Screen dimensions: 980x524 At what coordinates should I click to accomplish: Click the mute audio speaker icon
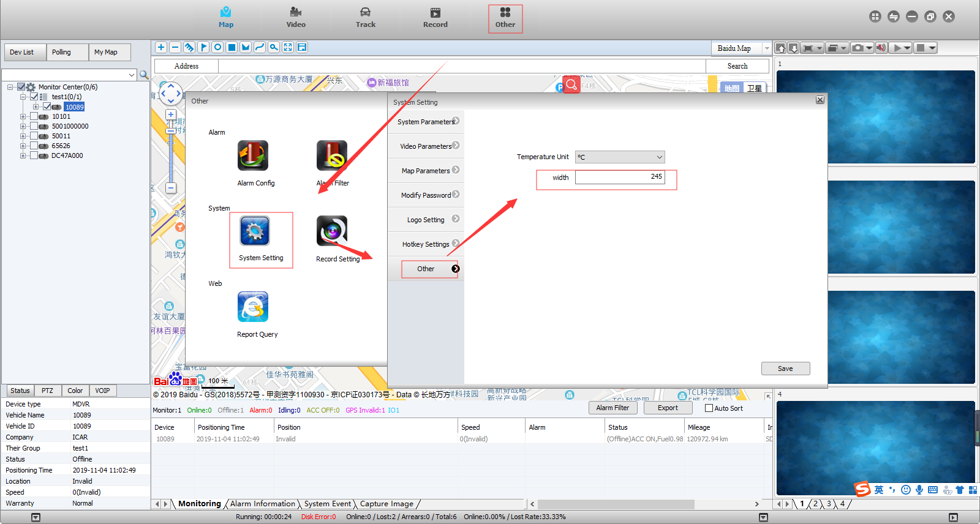tap(881, 48)
